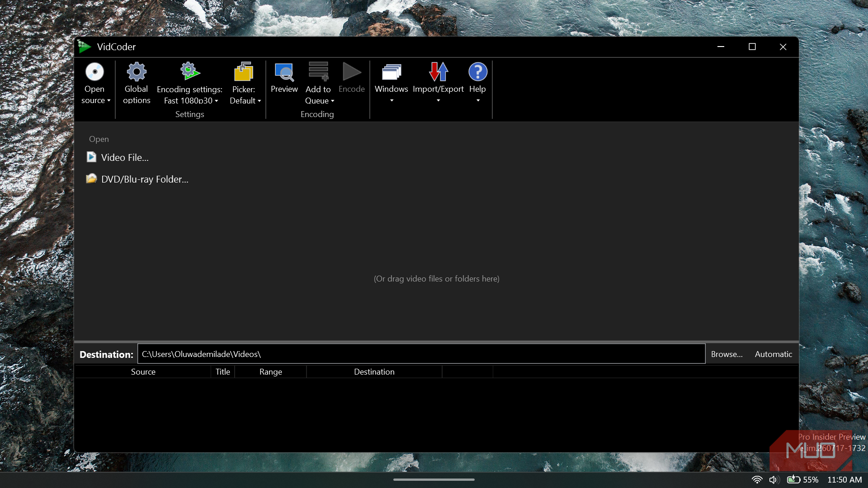Screen dimensions: 868x488
Task: Click the Range column header
Action: pyautogui.click(x=271, y=372)
